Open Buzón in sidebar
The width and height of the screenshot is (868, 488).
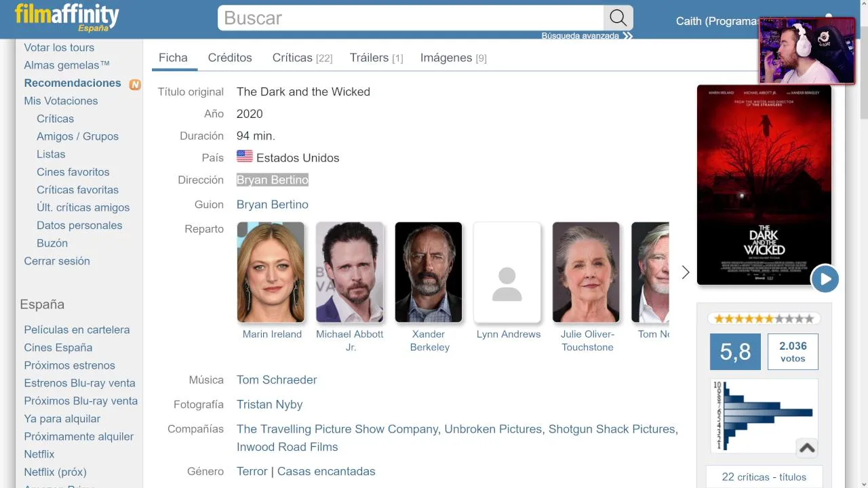click(52, 243)
